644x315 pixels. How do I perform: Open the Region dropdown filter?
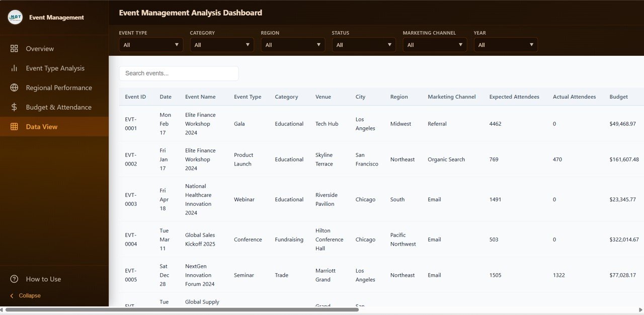click(292, 44)
